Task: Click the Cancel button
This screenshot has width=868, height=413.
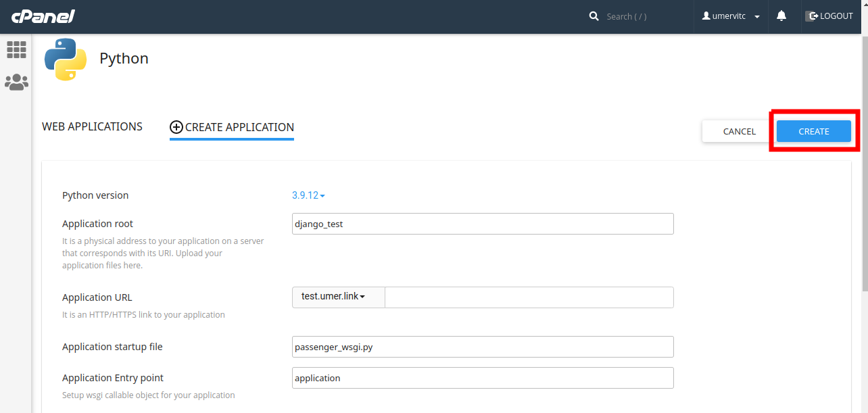Action: tap(739, 131)
